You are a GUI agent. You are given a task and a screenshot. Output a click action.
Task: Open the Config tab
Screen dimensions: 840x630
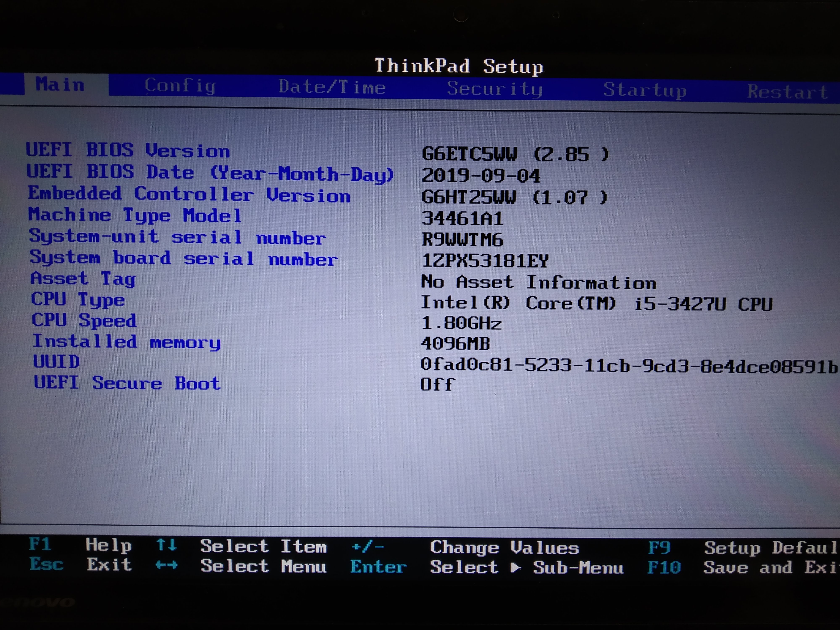(x=180, y=86)
